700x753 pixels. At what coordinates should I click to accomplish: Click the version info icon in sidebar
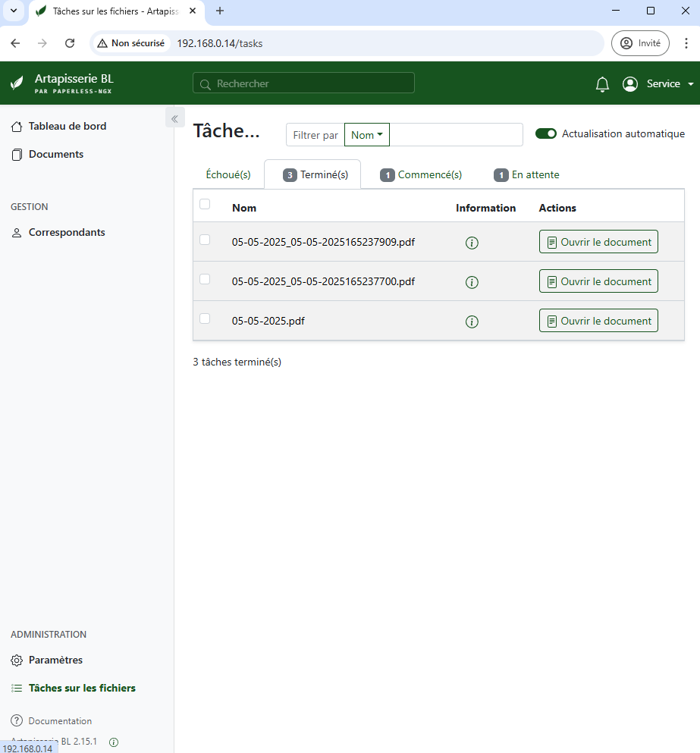click(114, 742)
